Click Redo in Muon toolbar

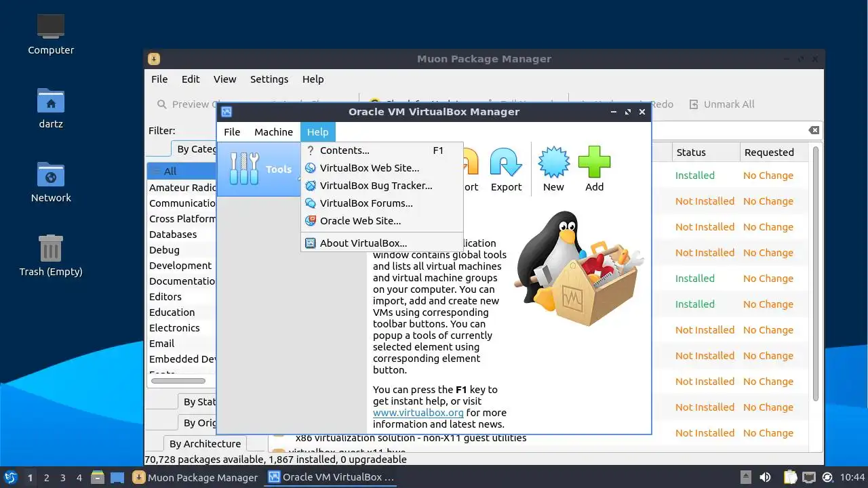pyautogui.click(x=662, y=104)
